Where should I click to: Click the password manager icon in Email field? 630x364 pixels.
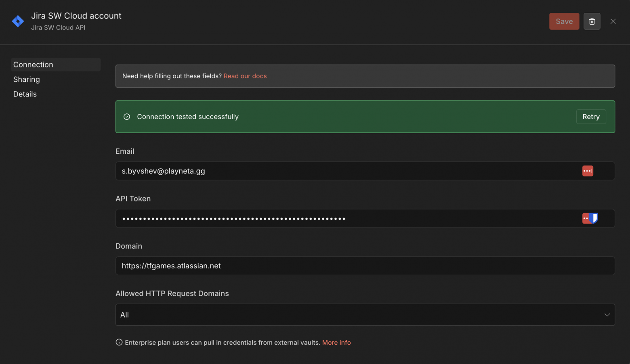pyautogui.click(x=588, y=171)
